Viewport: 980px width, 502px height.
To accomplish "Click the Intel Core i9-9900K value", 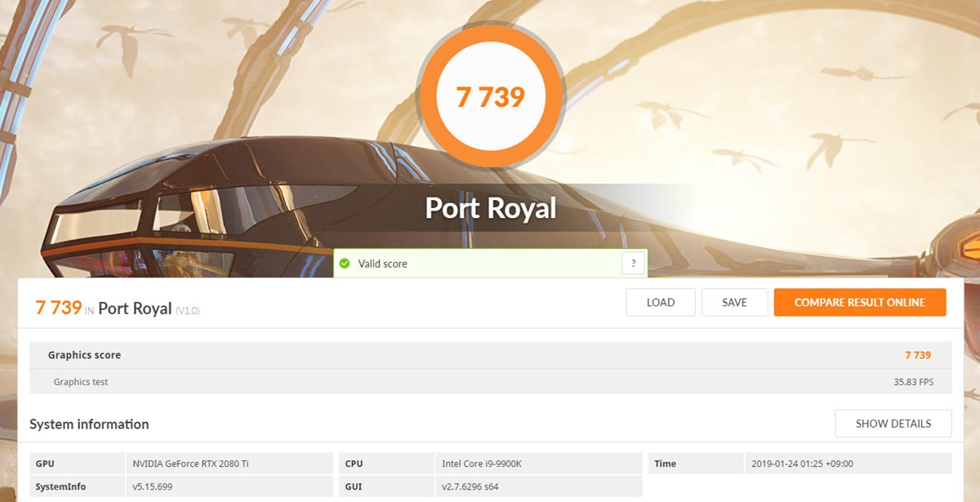I will point(481,464).
